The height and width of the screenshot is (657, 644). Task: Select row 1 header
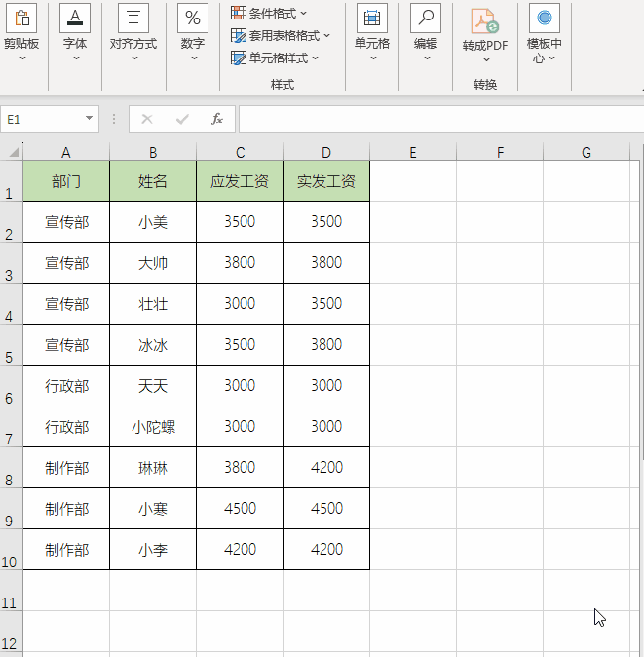[x=12, y=181]
